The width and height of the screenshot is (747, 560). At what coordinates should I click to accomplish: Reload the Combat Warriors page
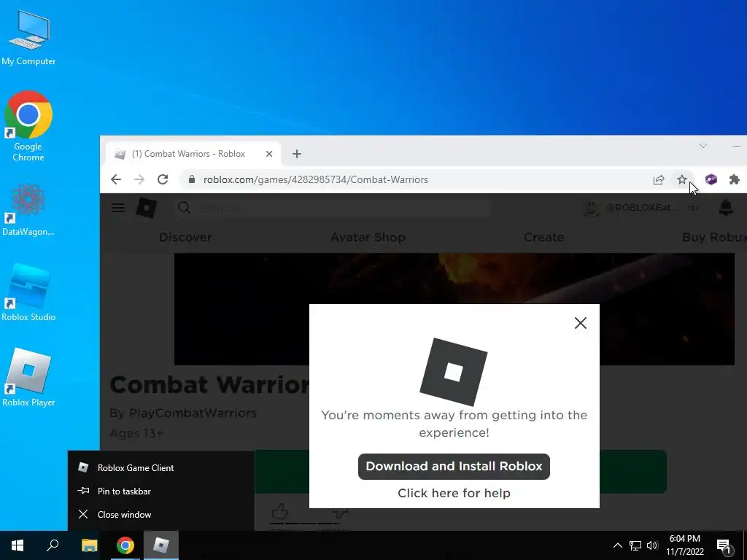click(x=163, y=179)
